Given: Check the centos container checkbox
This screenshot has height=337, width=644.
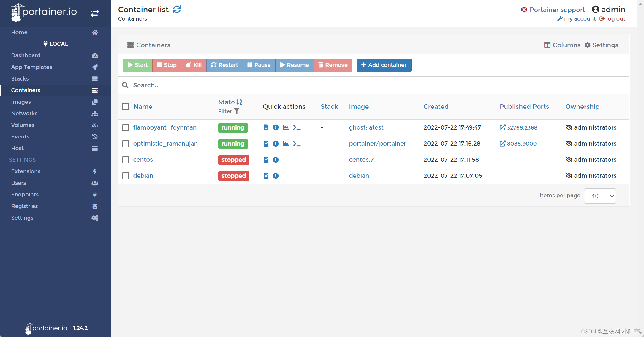Looking at the screenshot, I should coord(125,160).
